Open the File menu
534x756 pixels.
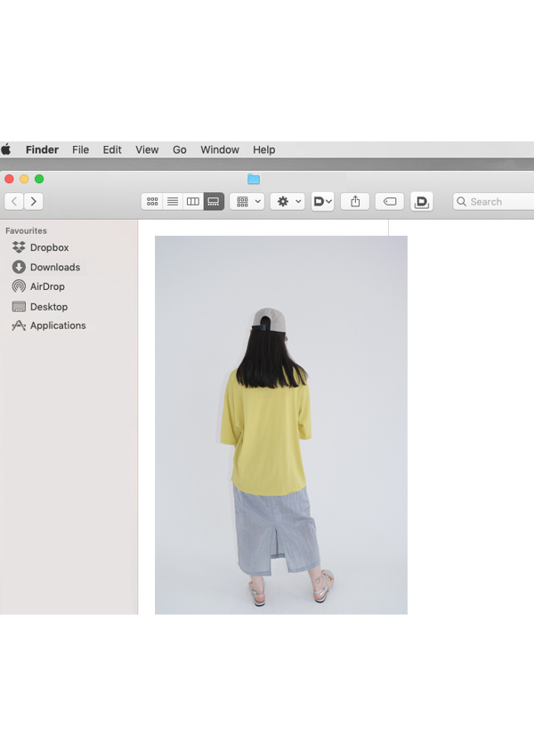pyautogui.click(x=80, y=149)
